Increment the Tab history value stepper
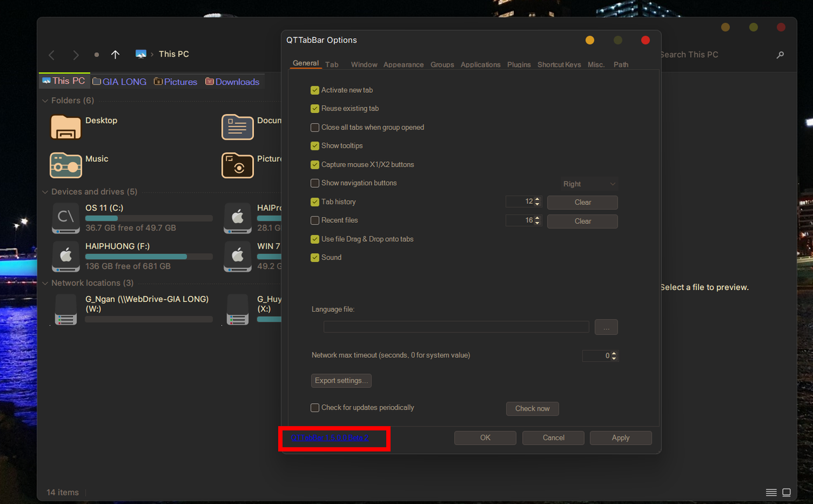 coord(537,199)
